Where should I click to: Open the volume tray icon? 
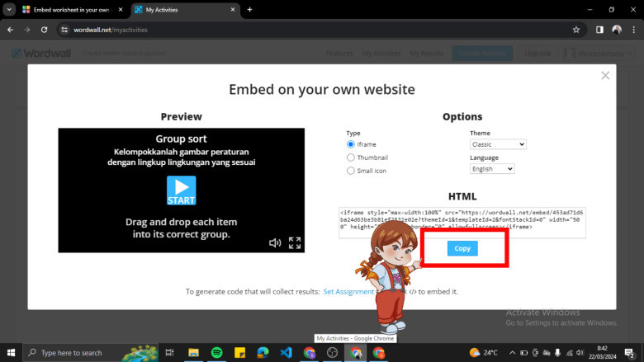(x=580, y=353)
